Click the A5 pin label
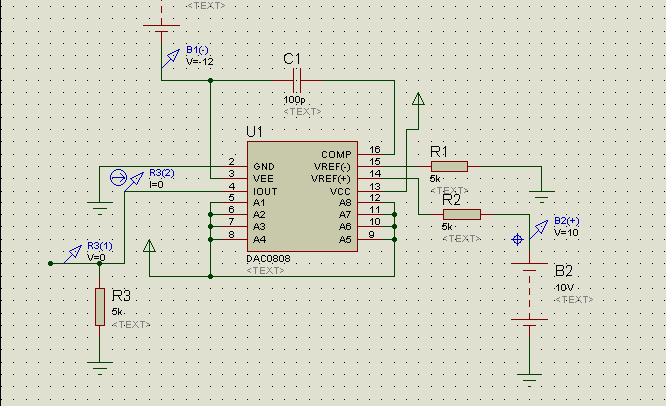Image resolution: width=666 pixels, height=406 pixels. [345, 240]
